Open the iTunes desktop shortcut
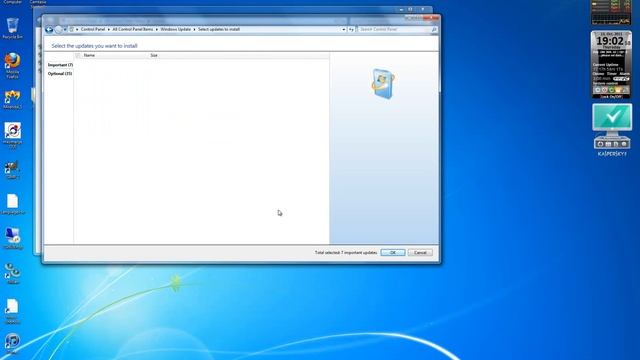 [12, 343]
